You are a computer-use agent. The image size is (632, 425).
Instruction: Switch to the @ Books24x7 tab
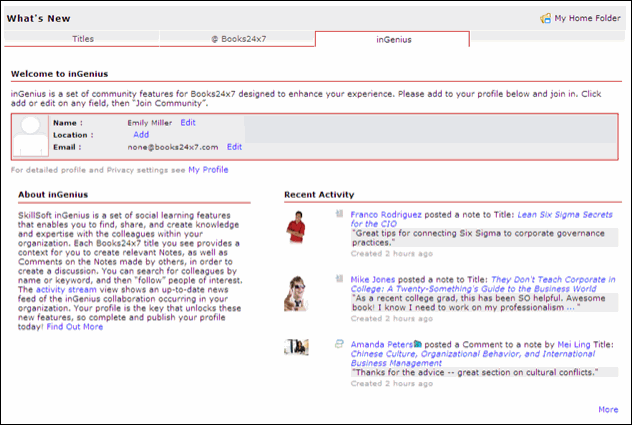coord(238,39)
